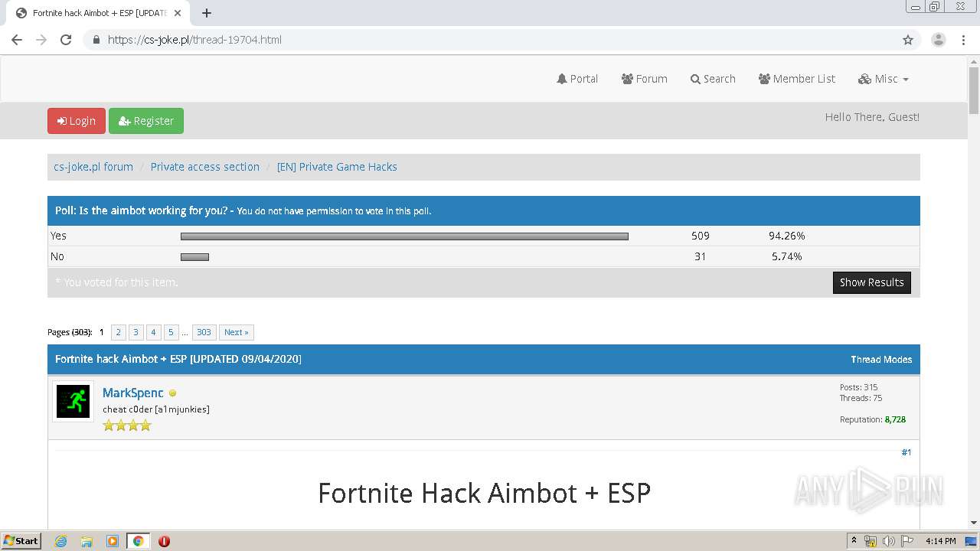Reload the page with the refresh icon
This screenshot has height=551, width=980.
(66, 40)
